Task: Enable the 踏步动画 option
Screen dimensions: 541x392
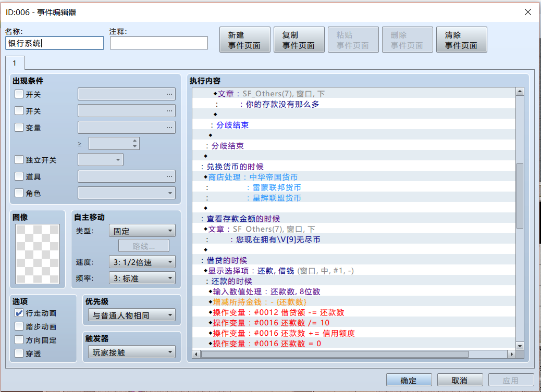Action: pyautogui.click(x=19, y=326)
